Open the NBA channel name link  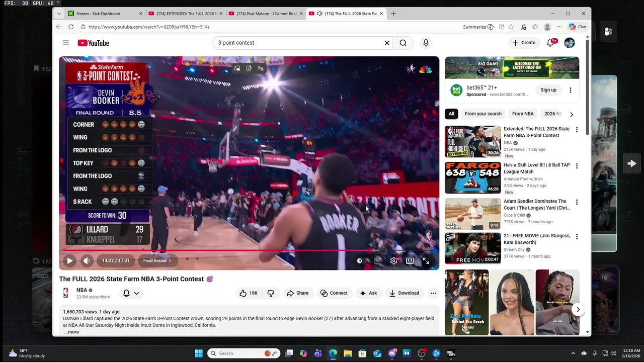[x=82, y=290]
